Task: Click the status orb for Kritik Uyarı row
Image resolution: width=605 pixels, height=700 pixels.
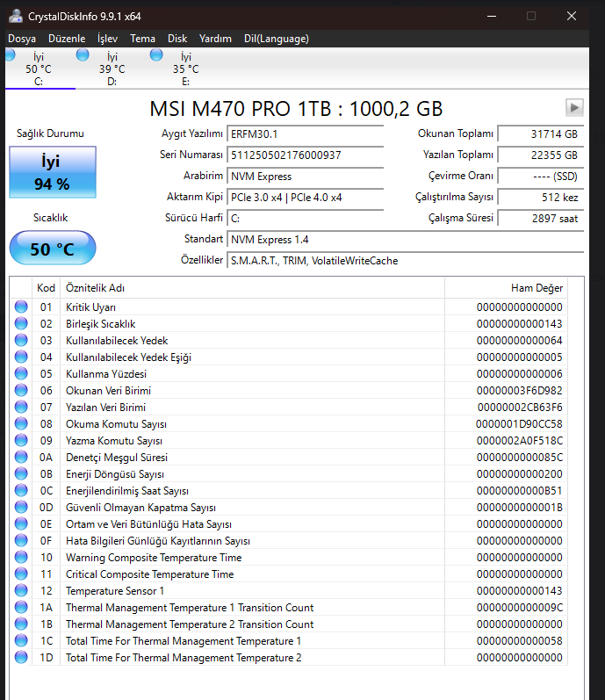Action: coord(21,307)
